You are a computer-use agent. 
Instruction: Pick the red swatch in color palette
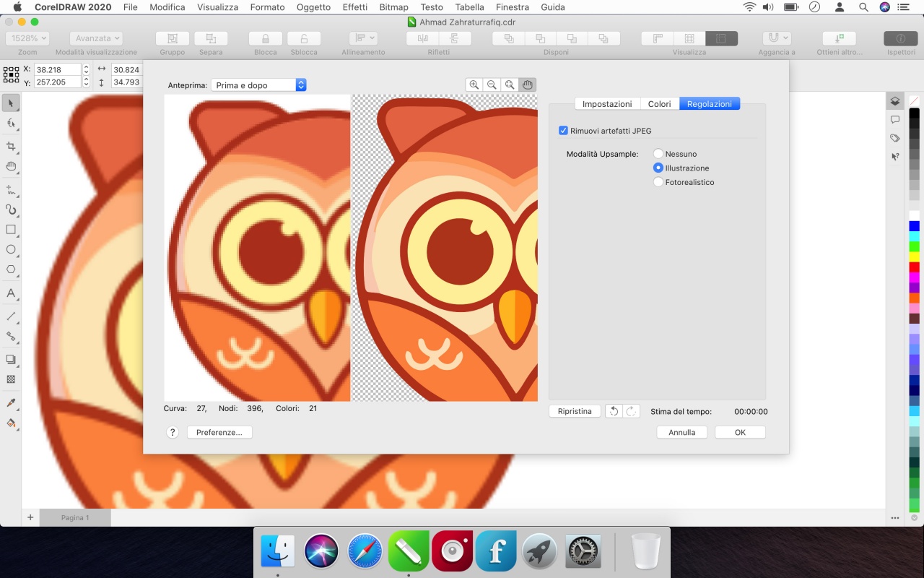[914, 267]
